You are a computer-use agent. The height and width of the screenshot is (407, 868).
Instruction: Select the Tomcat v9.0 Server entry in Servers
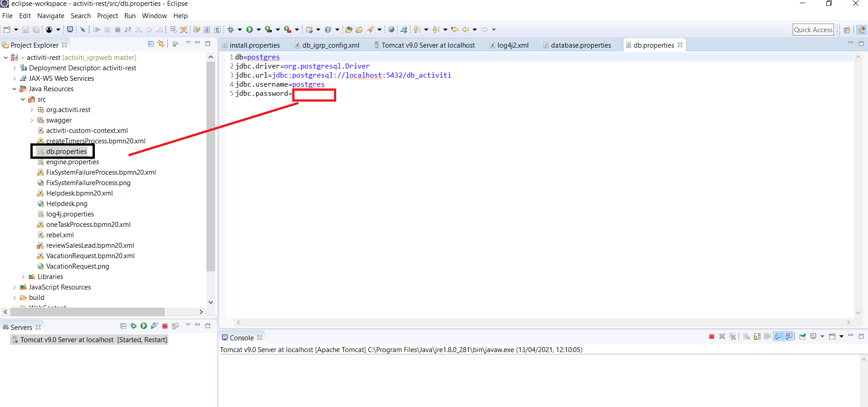[x=89, y=340]
